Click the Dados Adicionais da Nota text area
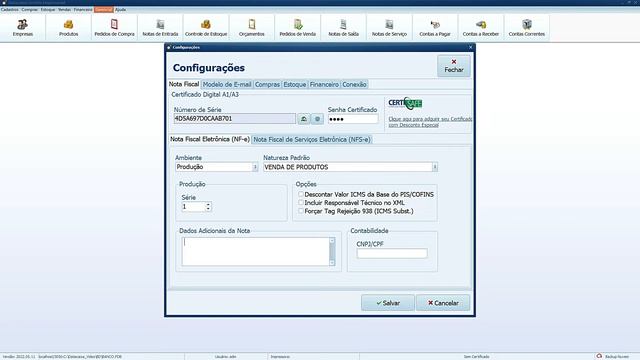This screenshot has width=640, height=360. tap(256, 251)
